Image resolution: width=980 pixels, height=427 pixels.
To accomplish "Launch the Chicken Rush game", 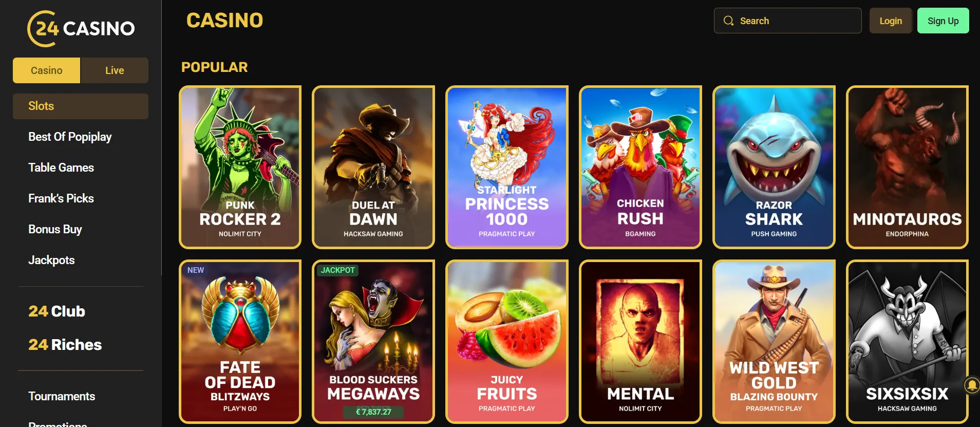I will [x=640, y=167].
